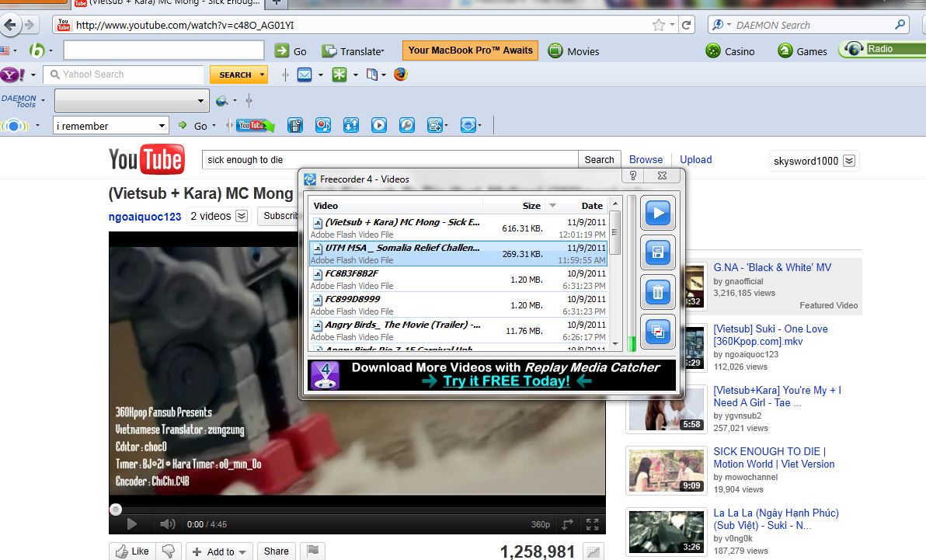
Task: Click the blue globe icon at toolbar end
Action: pyautogui.click(x=468, y=125)
